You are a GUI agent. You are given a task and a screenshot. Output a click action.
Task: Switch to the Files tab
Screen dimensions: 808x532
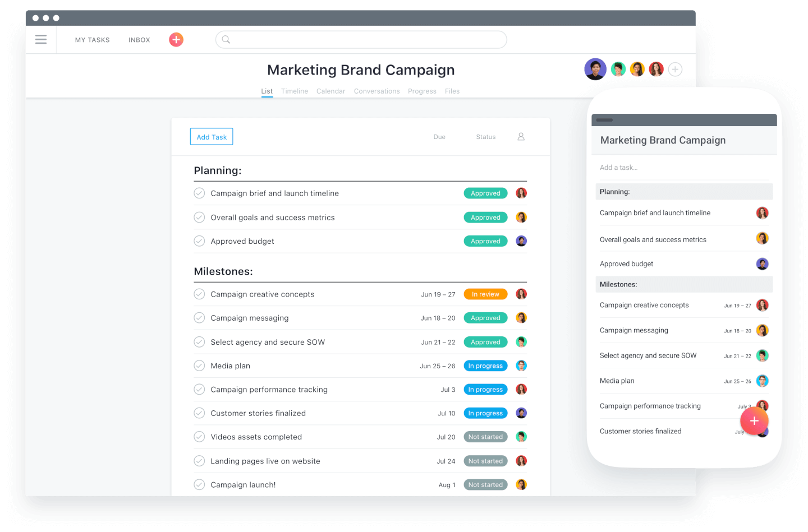pyautogui.click(x=452, y=91)
